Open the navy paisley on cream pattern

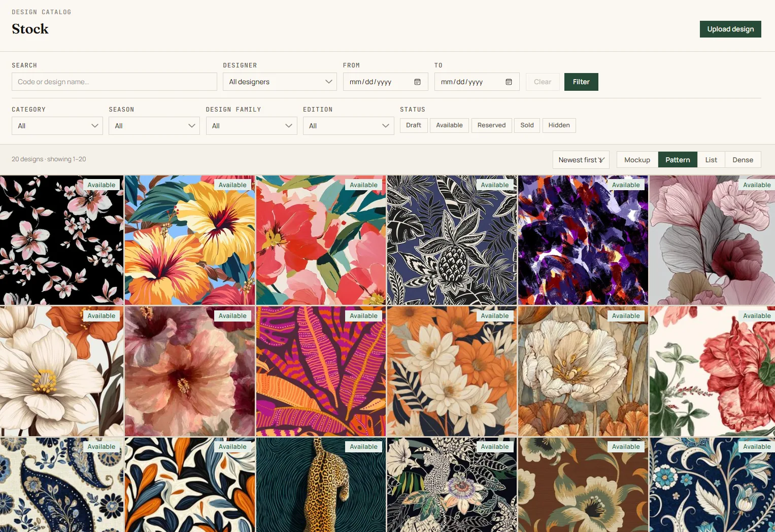click(61, 485)
